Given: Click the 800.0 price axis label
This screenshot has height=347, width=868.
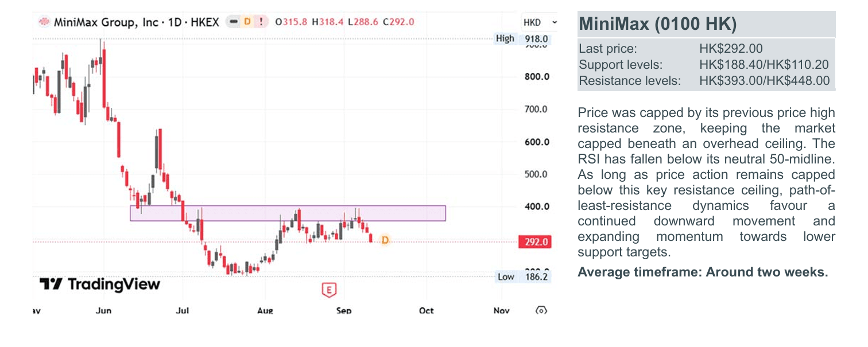Looking at the screenshot, I should 537,77.
